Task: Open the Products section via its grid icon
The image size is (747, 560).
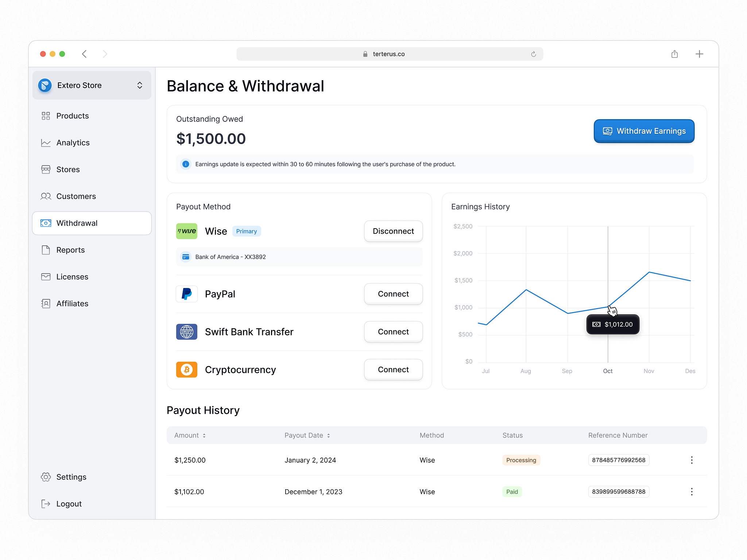Action: tap(46, 116)
